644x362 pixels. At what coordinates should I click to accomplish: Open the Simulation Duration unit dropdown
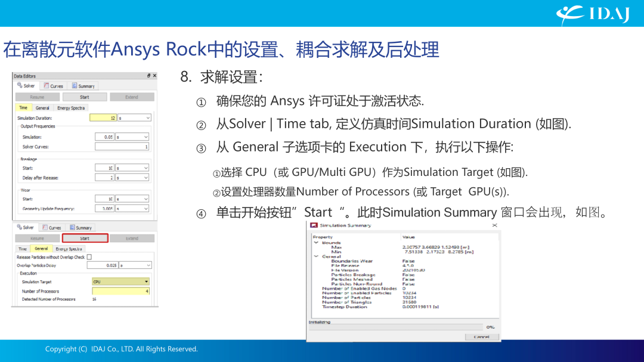pyautogui.click(x=134, y=118)
